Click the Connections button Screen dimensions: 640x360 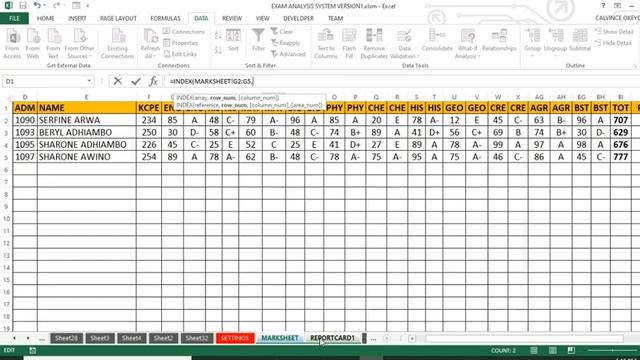click(184, 31)
